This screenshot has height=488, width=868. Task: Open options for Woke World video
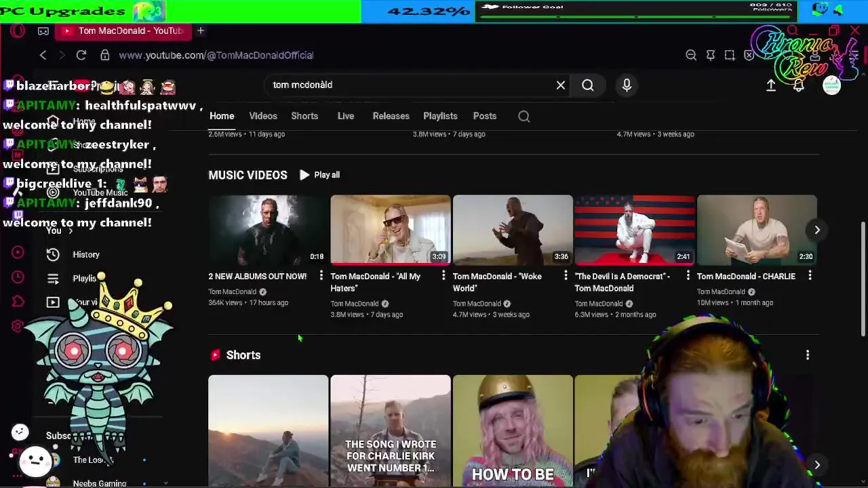tap(566, 276)
